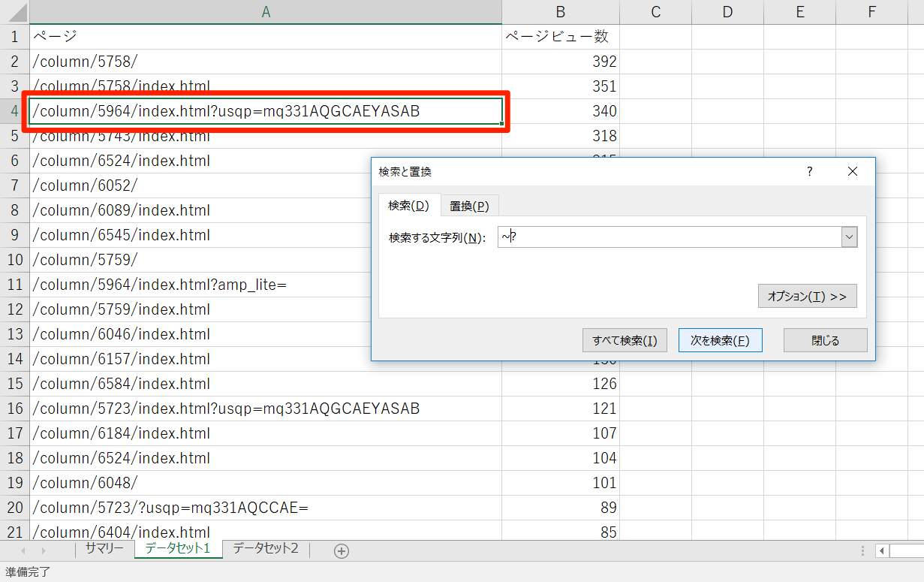This screenshot has height=582, width=924.
Task: Click cell /column/5964/index.html?usqp=mq331AQGCAEYASAB
Action: pos(266,111)
